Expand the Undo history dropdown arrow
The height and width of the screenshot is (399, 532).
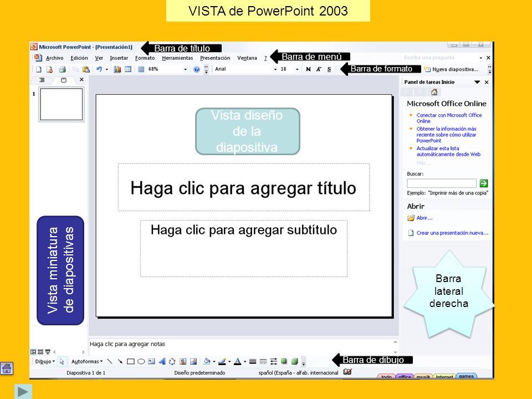coord(106,70)
